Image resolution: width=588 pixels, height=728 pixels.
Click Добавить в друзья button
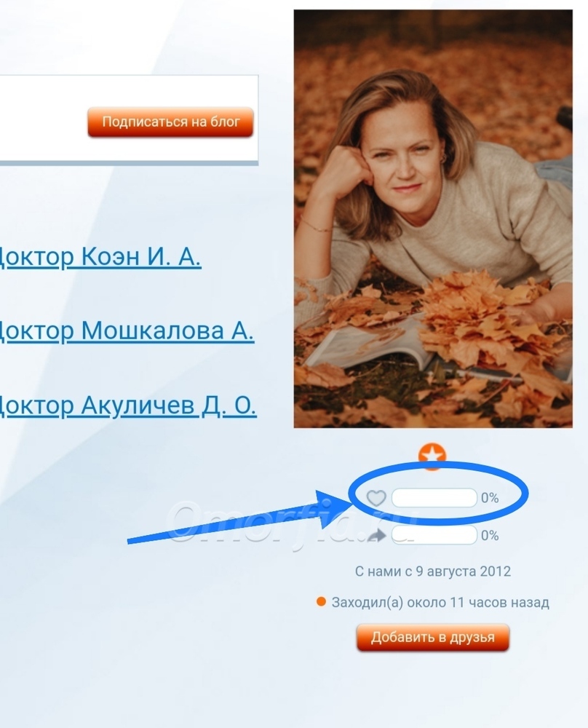pyautogui.click(x=432, y=638)
